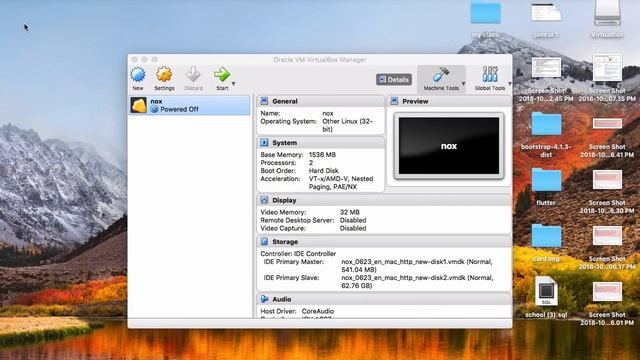Open the Audio section header
This screenshot has width=640, height=360.
(384, 299)
